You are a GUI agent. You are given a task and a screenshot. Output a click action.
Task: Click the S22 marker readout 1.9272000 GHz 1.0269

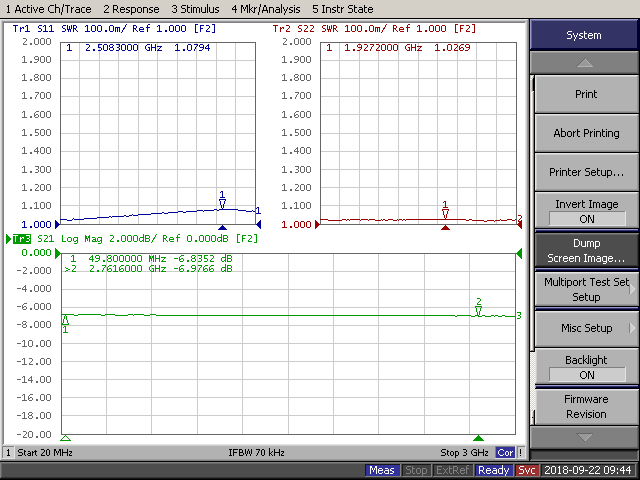pos(398,48)
